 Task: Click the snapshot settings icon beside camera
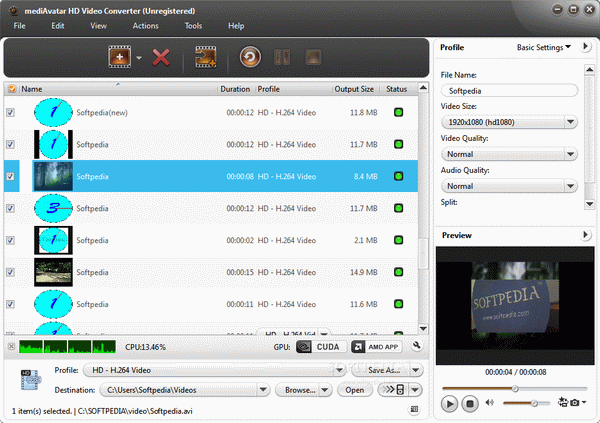[563, 402]
